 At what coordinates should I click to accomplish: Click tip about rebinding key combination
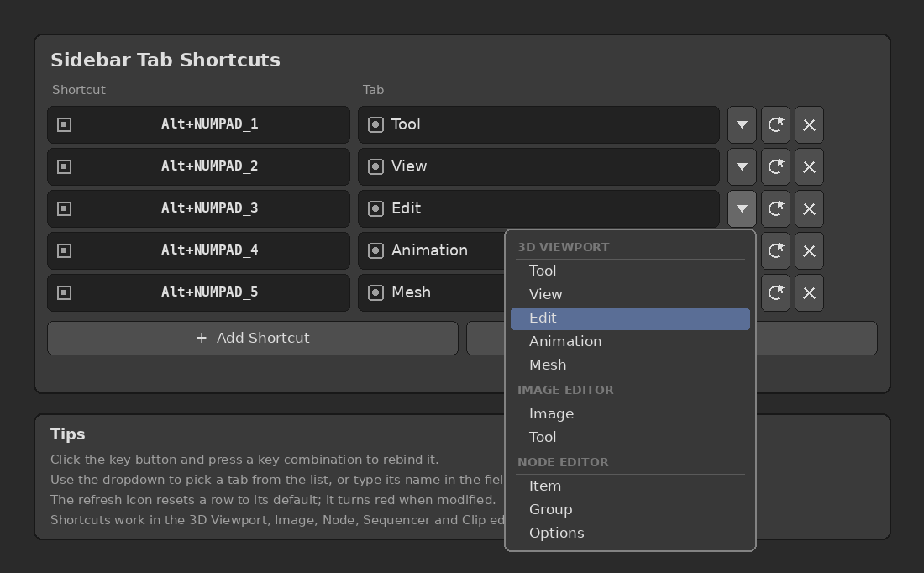coord(244,460)
